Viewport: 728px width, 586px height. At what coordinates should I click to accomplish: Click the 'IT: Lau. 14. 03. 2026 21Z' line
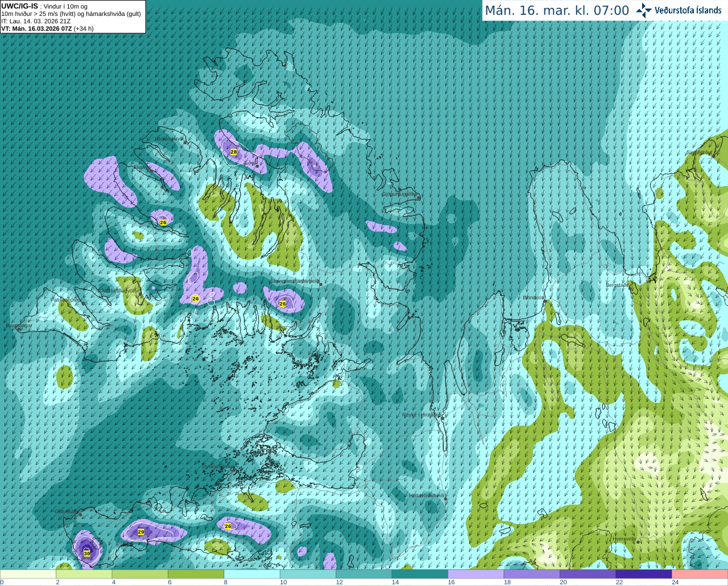(36, 21)
